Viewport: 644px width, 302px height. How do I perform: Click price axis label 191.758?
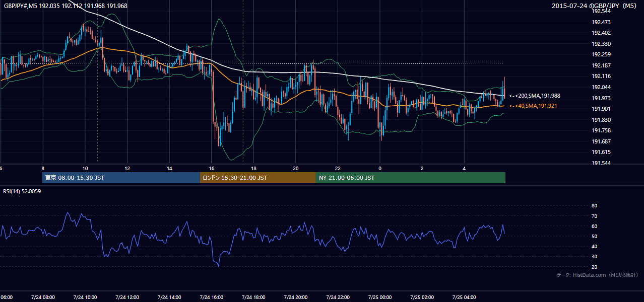click(601, 130)
